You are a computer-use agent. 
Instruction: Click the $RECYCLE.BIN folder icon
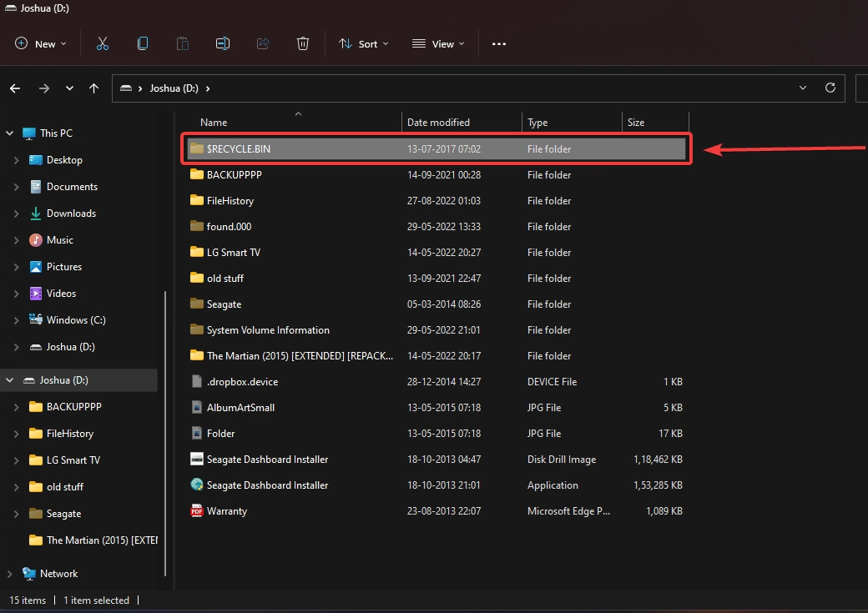coord(196,148)
